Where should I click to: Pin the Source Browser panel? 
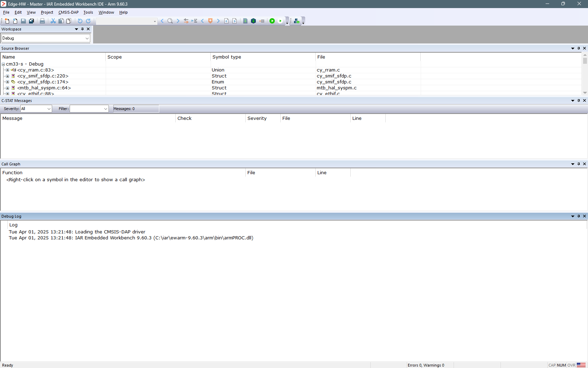pos(579,48)
